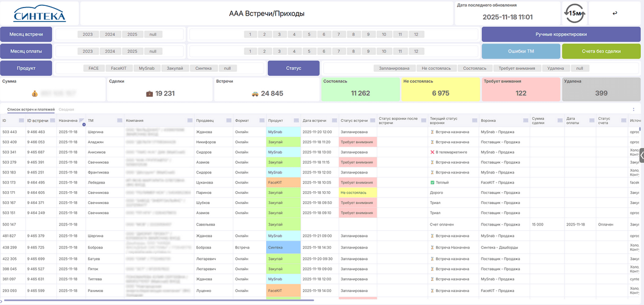Select the Синтека product cell for Боброва
The width and height of the screenshot is (644, 305).
(x=283, y=247)
